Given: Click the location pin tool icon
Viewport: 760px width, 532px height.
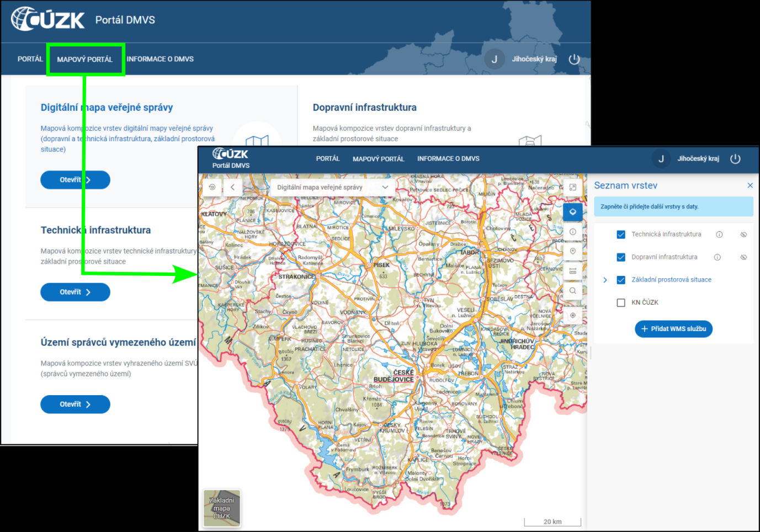Looking at the screenshot, I should (x=572, y=252).
